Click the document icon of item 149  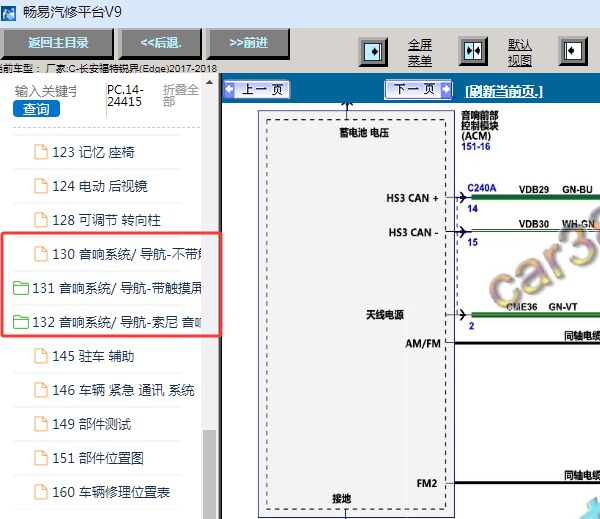[41, 424]
